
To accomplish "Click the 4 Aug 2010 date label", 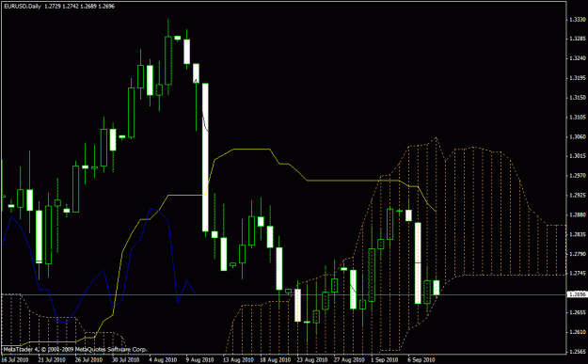I will click(163, 359).
